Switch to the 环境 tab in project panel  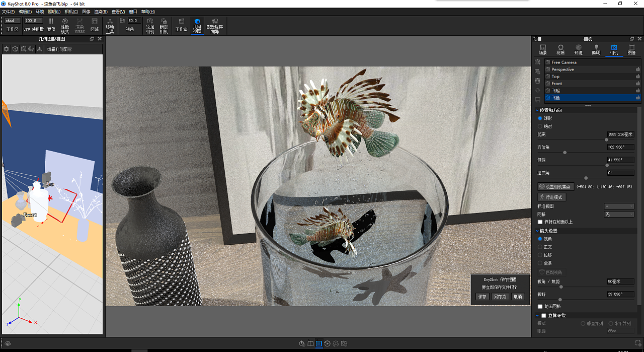(x=578, y=48)
